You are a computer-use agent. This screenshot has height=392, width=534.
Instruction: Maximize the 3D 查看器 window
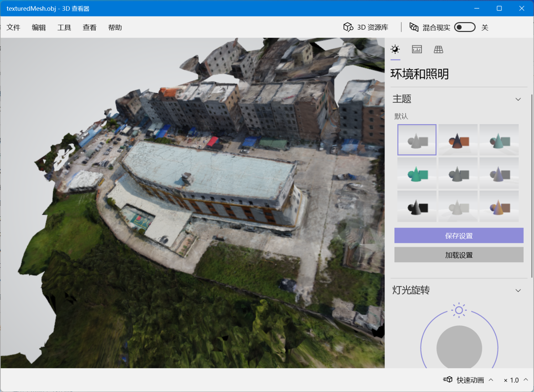499,8
